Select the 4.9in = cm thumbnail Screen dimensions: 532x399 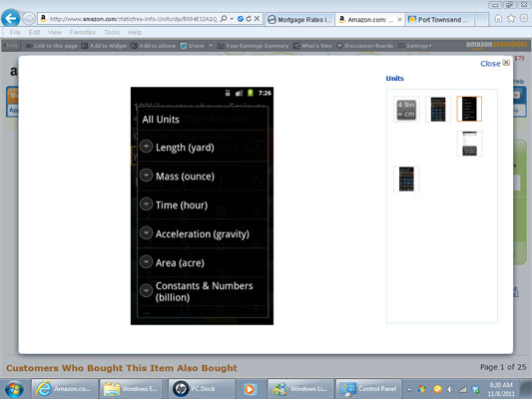(x=406, y=109)
